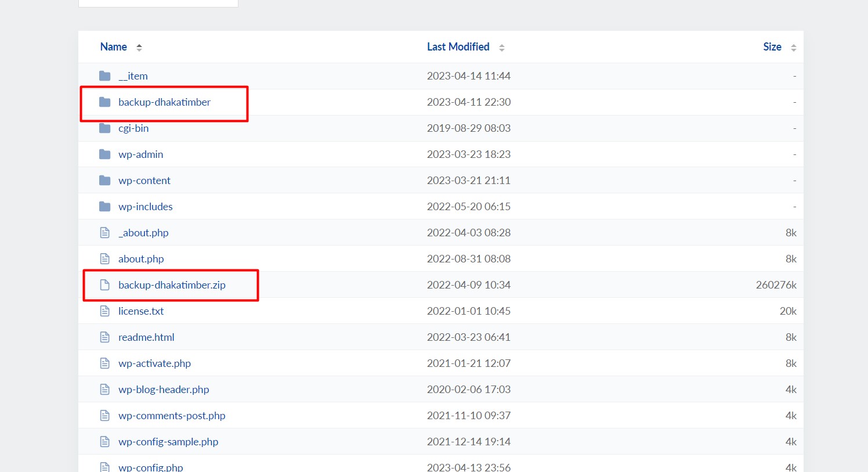
Task: Click the 20k size of license.txt
Action: [x=788, y=311]
